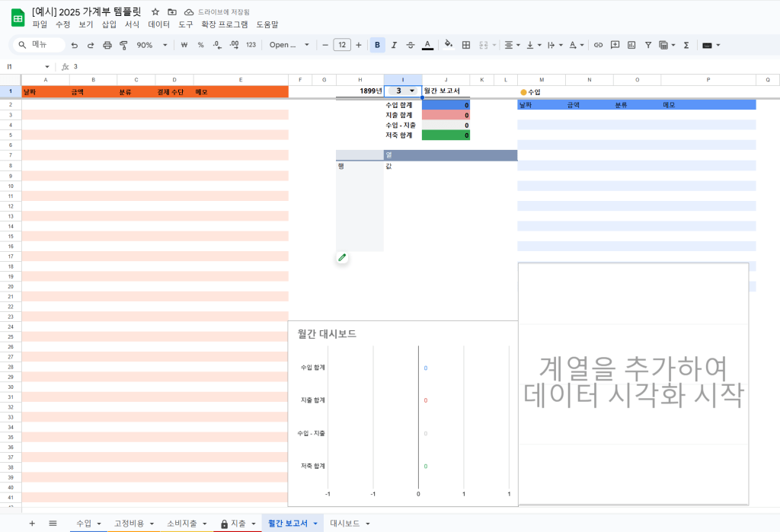Click the font size input field
Viewport: 780px width, 532px height.
click(342, 45)
